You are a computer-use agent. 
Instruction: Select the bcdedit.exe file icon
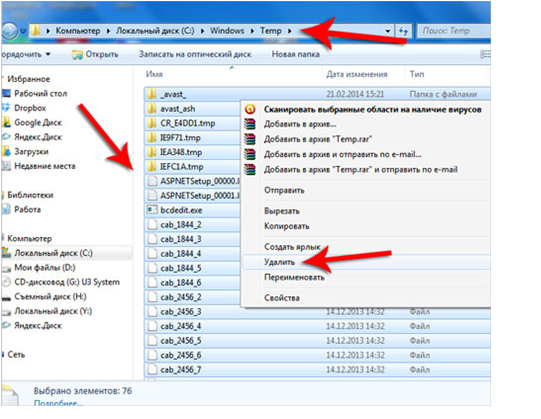click(152, 210)
